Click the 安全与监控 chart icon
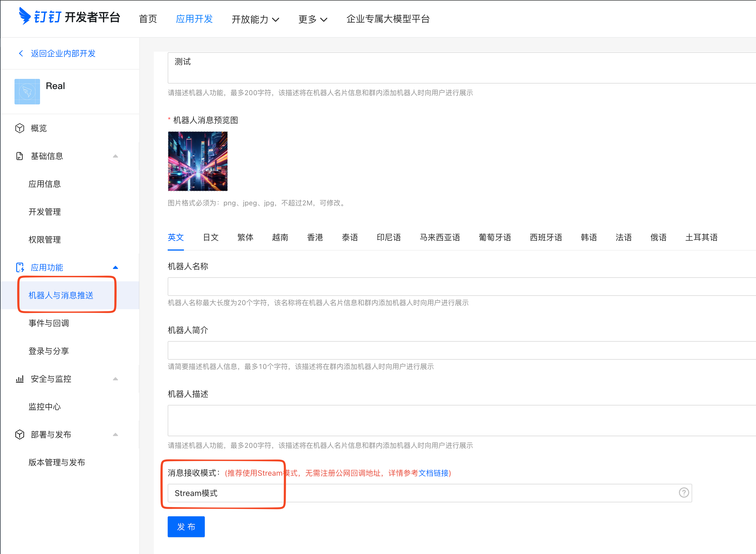Image resolution: width=756 pixels, height=554 pixels. [x=19, y=379]
